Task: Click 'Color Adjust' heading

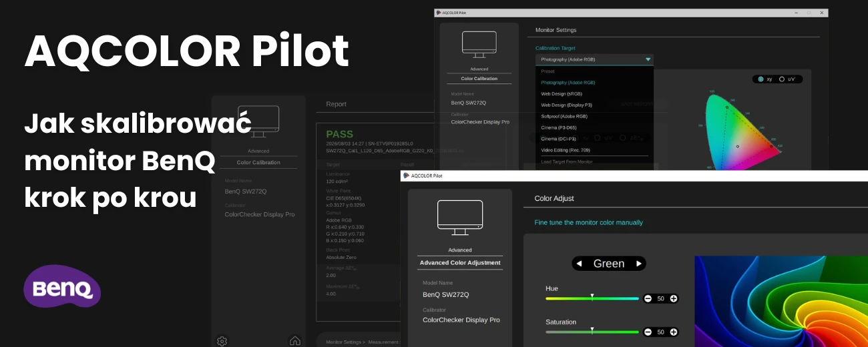Action: coord(554,198)
